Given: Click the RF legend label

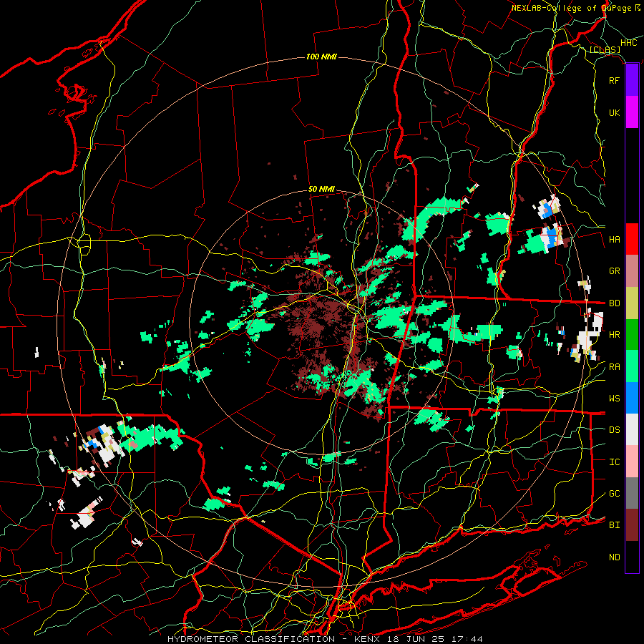Looking at the screenshot, I should (x=614, y=80).
